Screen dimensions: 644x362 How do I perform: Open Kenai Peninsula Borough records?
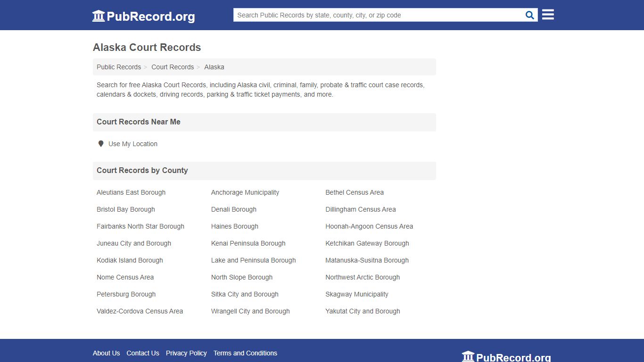(x=248, y=243)
